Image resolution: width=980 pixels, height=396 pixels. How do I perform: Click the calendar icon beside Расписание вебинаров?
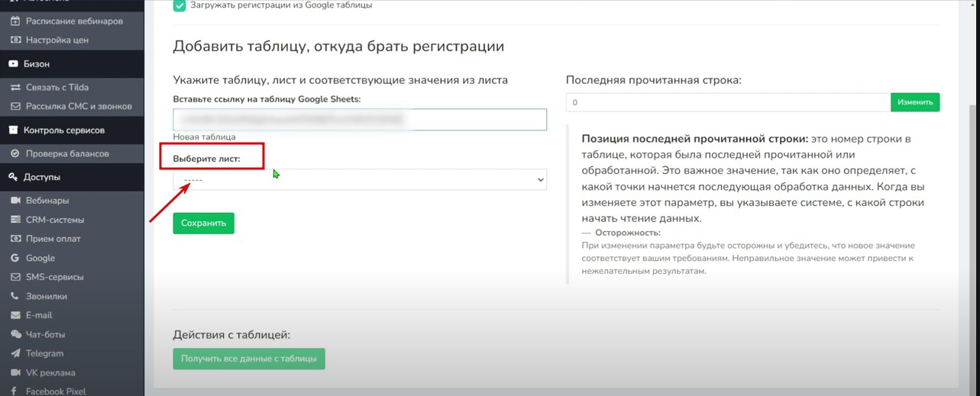pos(15,21)
